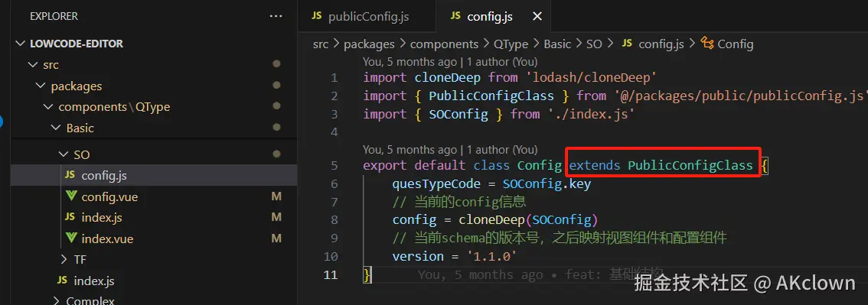The image size is (868, 305).
Task: Click the git blame annotation above line 1
Action: click(x=450, y=62)
